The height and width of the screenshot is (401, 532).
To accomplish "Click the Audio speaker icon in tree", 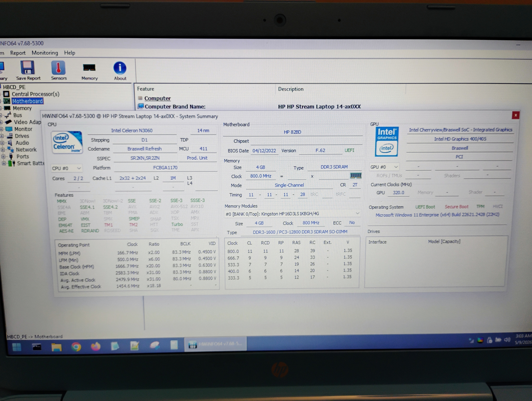I will pos(10,143).
